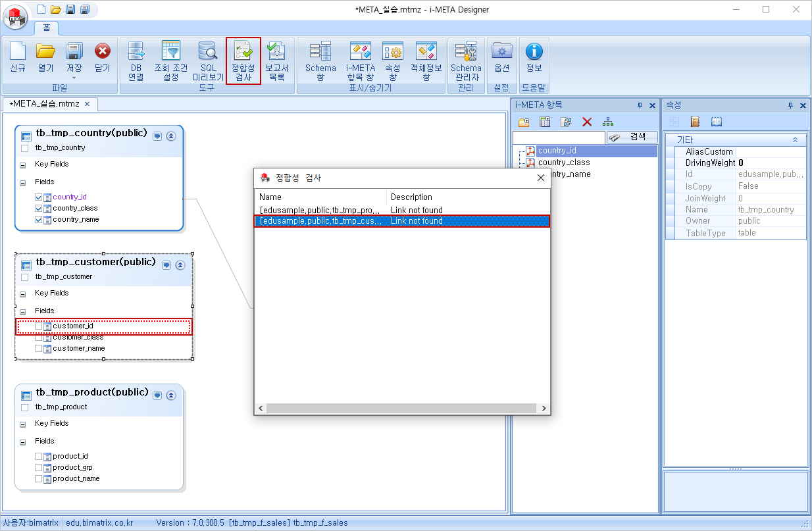This screenshot has height=531, width=812.
Task: Click the add folder icon in i-META 항목
Action: (x=524, y=122)
